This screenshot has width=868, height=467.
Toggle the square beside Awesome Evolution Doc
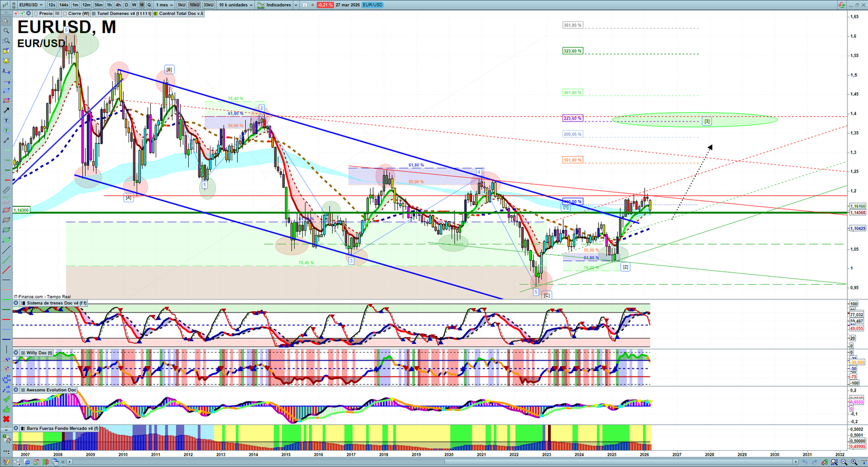tap(23, 390)
